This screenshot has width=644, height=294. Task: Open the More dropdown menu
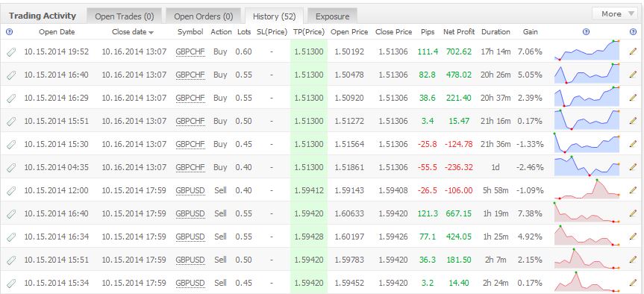[614, 14]
